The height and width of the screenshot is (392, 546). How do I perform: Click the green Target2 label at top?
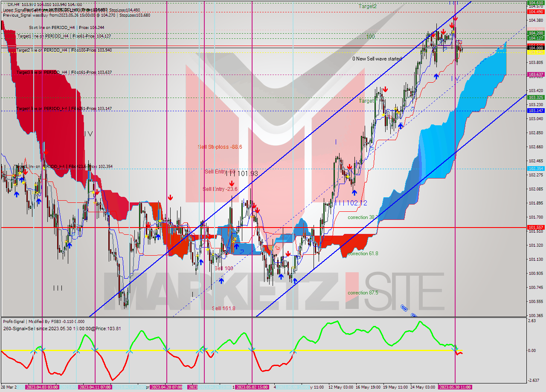tap(367, 6)
